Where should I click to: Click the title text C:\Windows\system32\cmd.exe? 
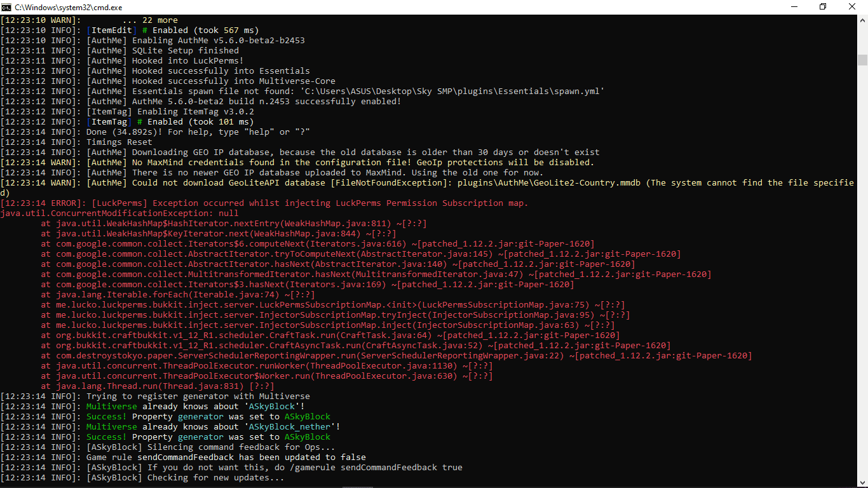click(69, 7)
